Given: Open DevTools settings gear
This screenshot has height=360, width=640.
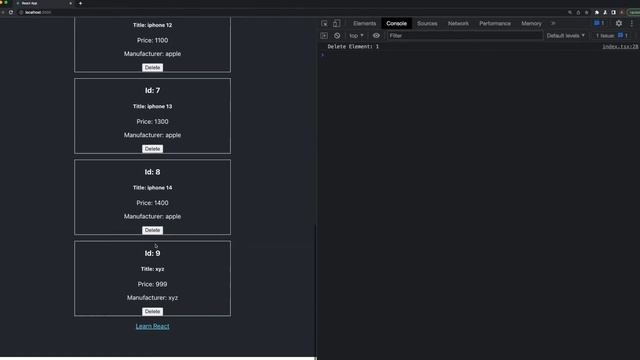Looking at the screenshot, I should pyautogui.click(x=619, y=24).
